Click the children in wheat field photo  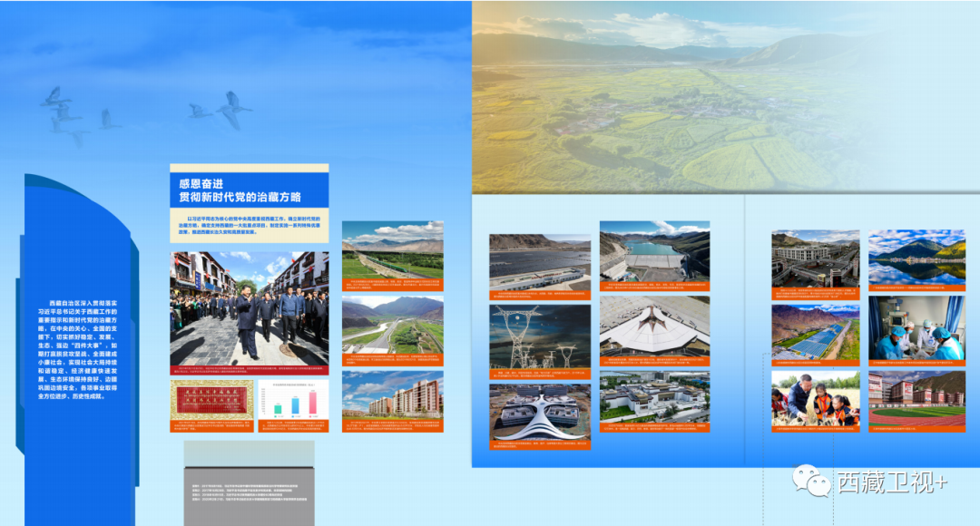tap(815, 399)
